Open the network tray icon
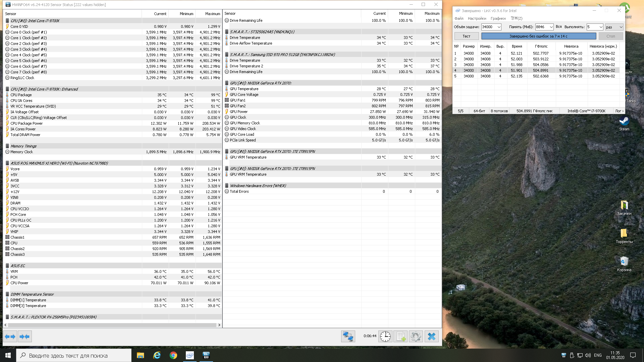644x362 pixels. [580, 355]
